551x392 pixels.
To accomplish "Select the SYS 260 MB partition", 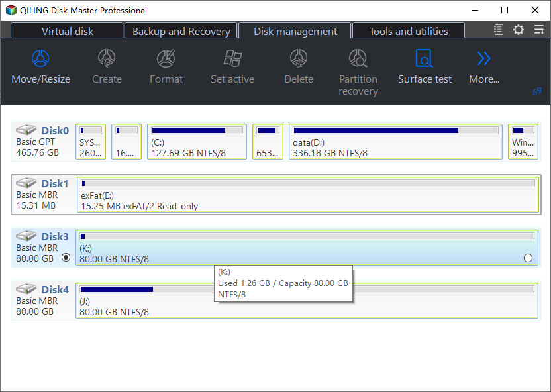I will (x=91, y=142).
